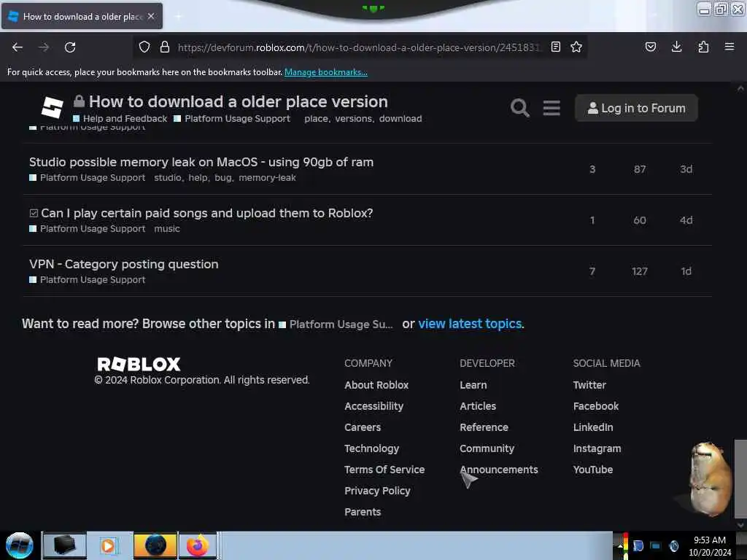Screen dimensions: 747x560
Task: Click reply count 3 on memory leak row
Action: point(592,169)
